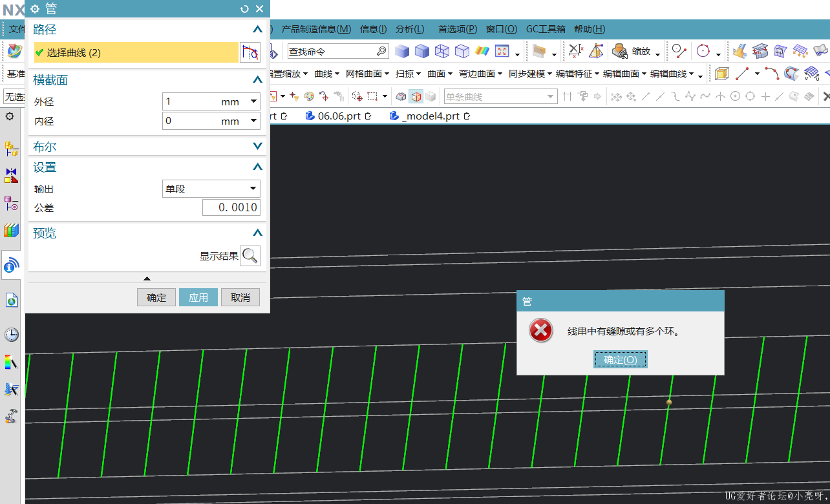Click the line tool icon
This screenshot has width=830, height=504.
pyautogui.click(x=743, y=74)
